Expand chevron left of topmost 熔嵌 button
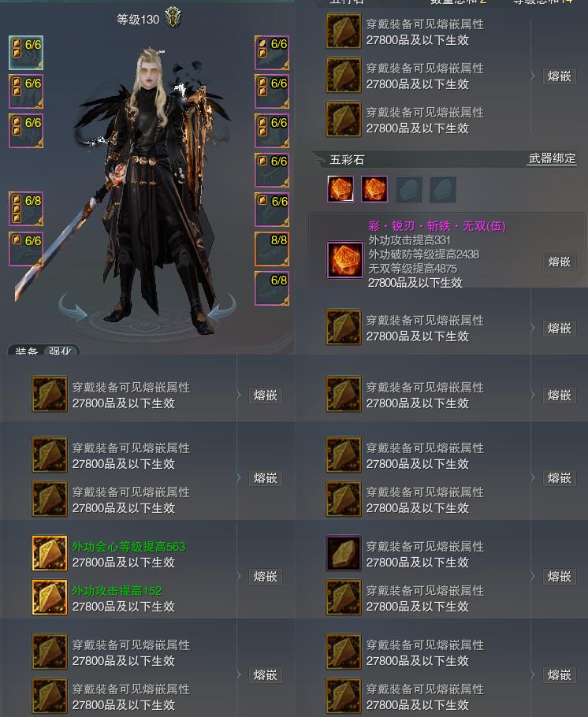 click(x=533, y=76)
